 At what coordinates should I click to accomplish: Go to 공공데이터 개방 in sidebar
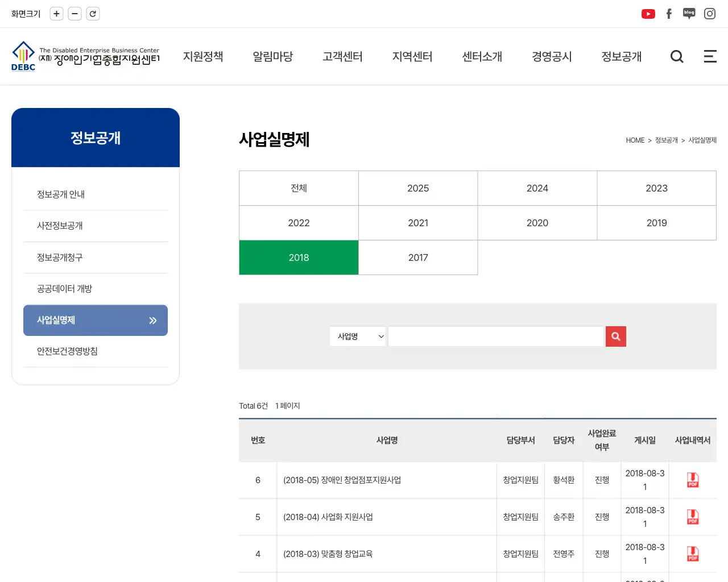(x=96, y=289)
